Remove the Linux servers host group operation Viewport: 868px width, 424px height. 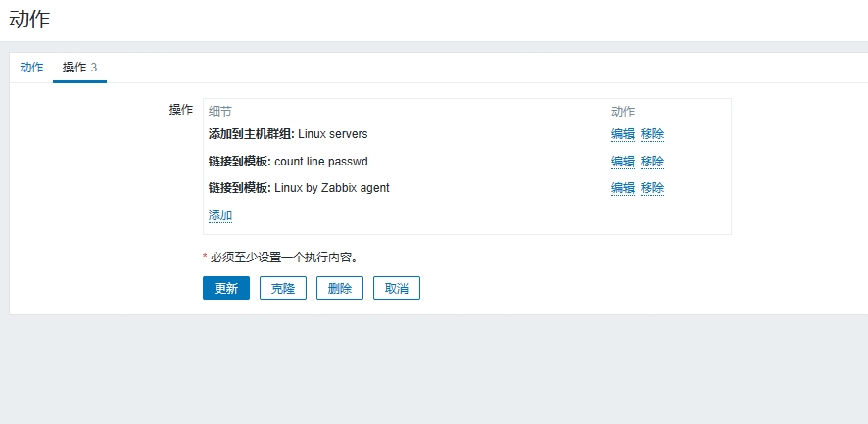652,134
